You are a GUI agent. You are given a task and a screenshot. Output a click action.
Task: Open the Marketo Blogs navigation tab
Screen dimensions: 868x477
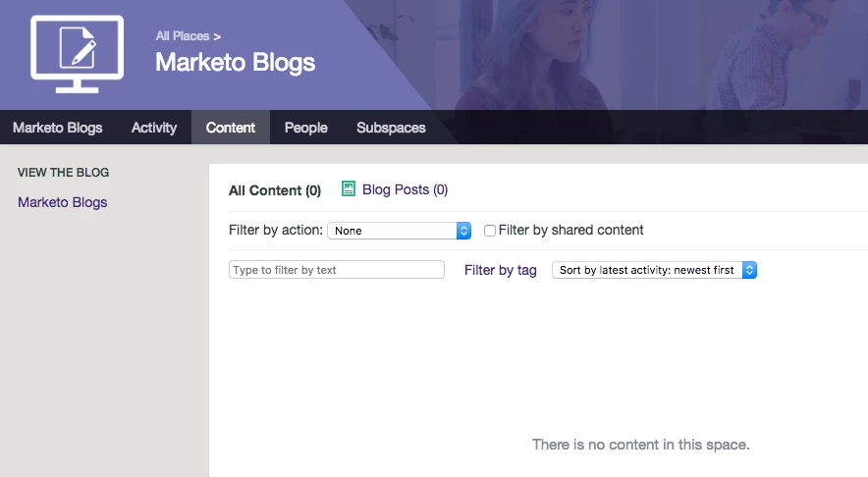[x=58, y=128]
